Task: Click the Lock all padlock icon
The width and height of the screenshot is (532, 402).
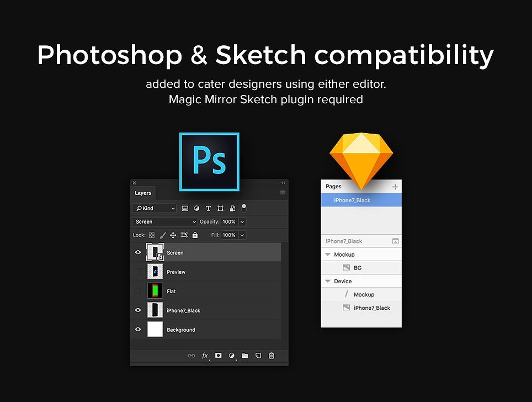Action: 195,235
